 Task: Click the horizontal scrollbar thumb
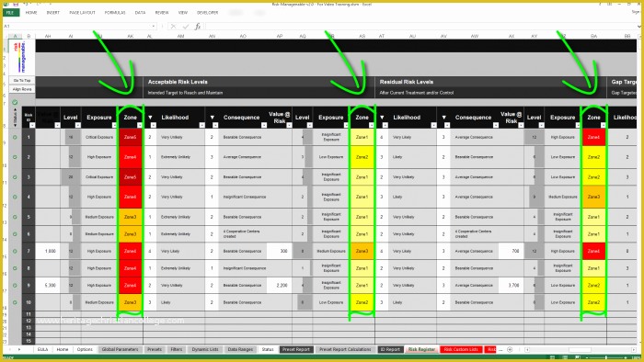tap(580, 350)
